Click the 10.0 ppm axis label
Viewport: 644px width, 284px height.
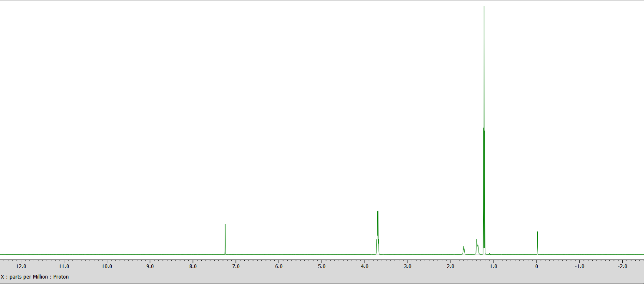point(107,266)
